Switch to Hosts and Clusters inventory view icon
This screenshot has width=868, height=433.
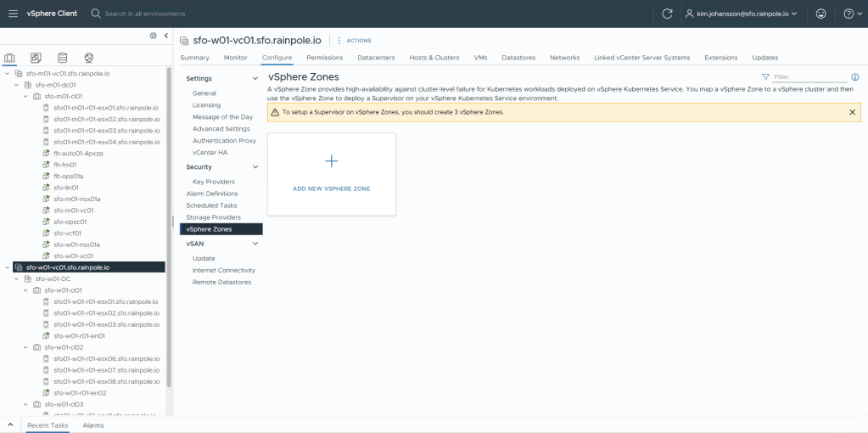[x=10, y=58]
